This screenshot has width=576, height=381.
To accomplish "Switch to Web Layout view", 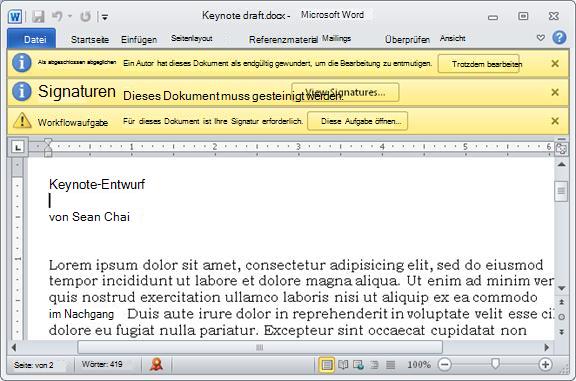I will point(358,365).
